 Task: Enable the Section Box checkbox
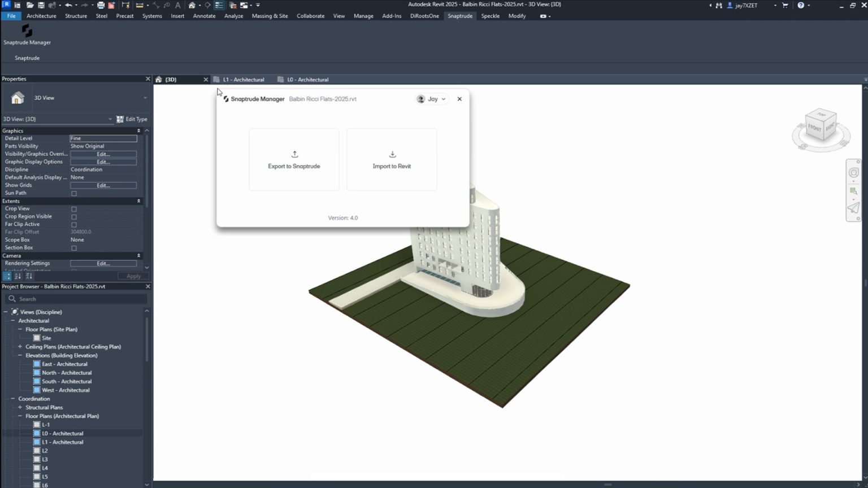click(x=74, y=248)
